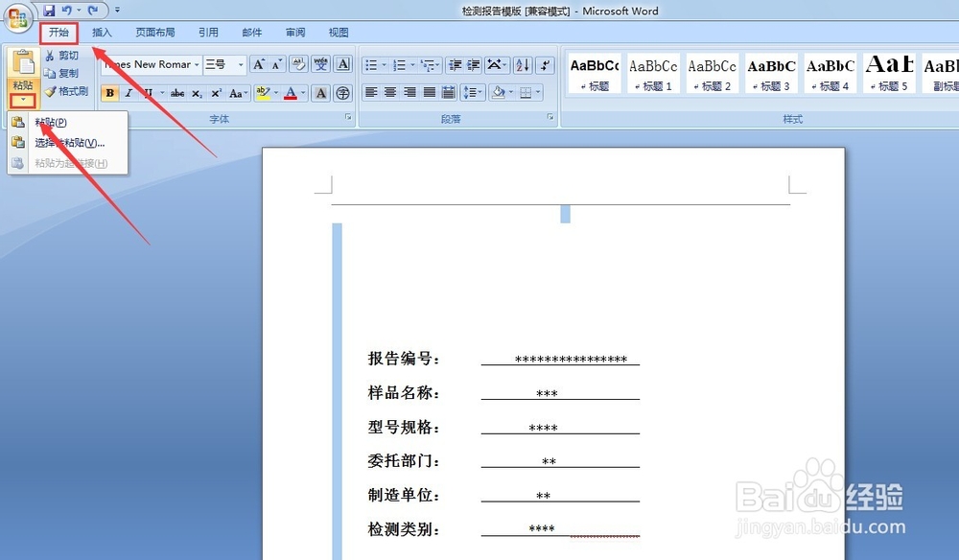Expand the Paste dropdown arrow under 粘贴
959x560 pixels.
coord(23,101)
